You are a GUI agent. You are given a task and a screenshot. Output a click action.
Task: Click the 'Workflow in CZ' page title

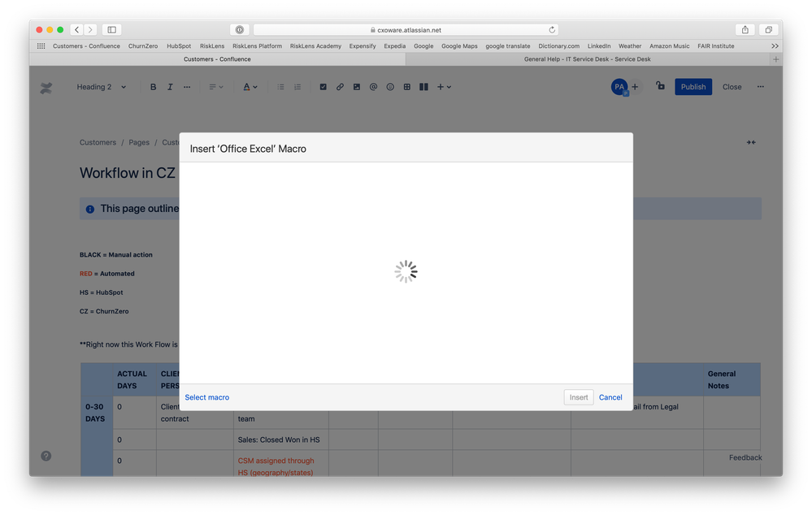pos(128,173)
